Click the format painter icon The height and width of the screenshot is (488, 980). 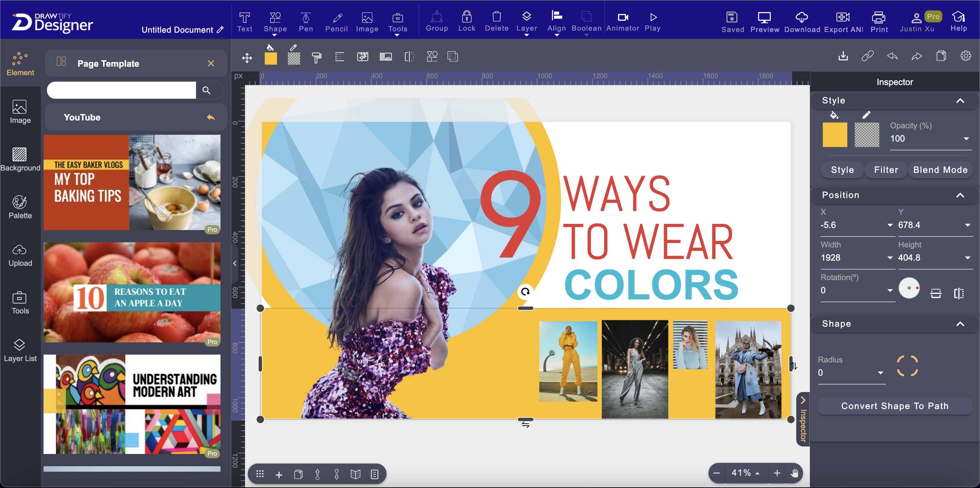click(316, 57)
